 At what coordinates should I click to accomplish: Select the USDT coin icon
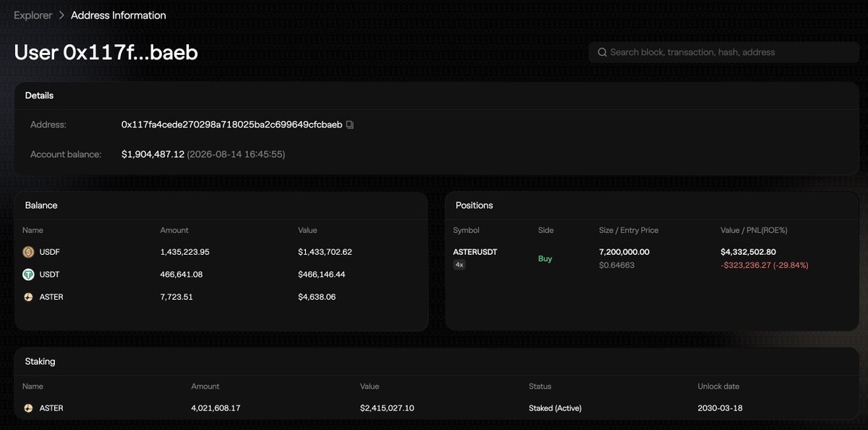(28, 274)
